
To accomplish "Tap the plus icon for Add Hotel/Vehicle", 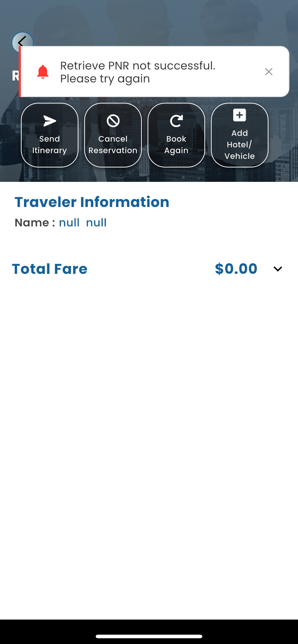I will tap(239, 115).
